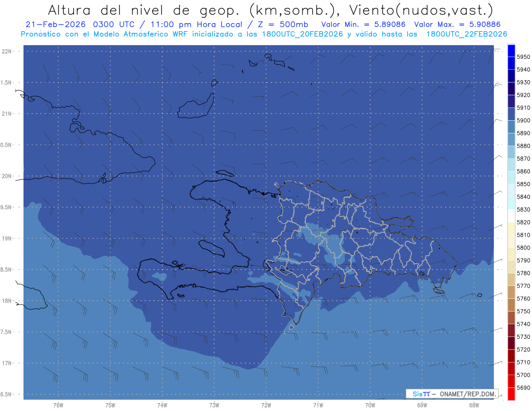
Task: Click the 74W longitude axis label
Action: tap(162, 405)
